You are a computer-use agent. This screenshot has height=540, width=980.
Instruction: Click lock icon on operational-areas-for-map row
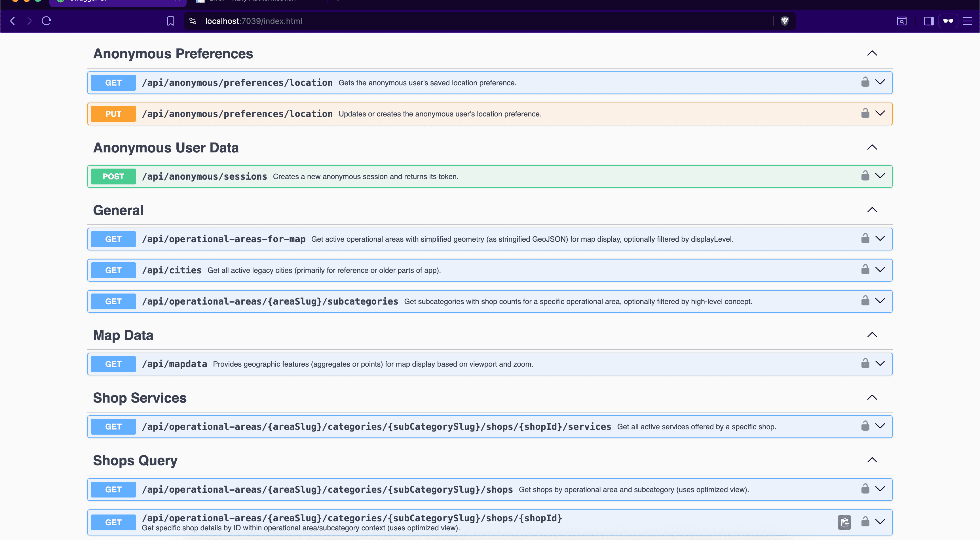[865, 238]
